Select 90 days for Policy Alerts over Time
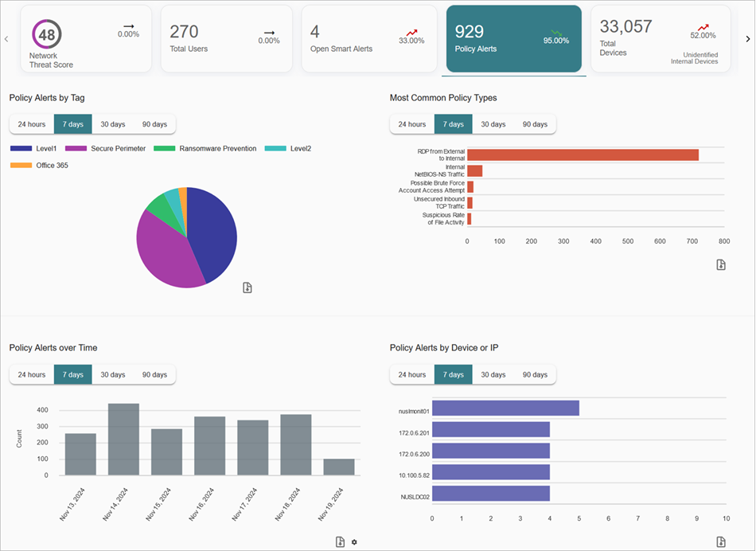 pyautogui.click(x=154, y=374)
